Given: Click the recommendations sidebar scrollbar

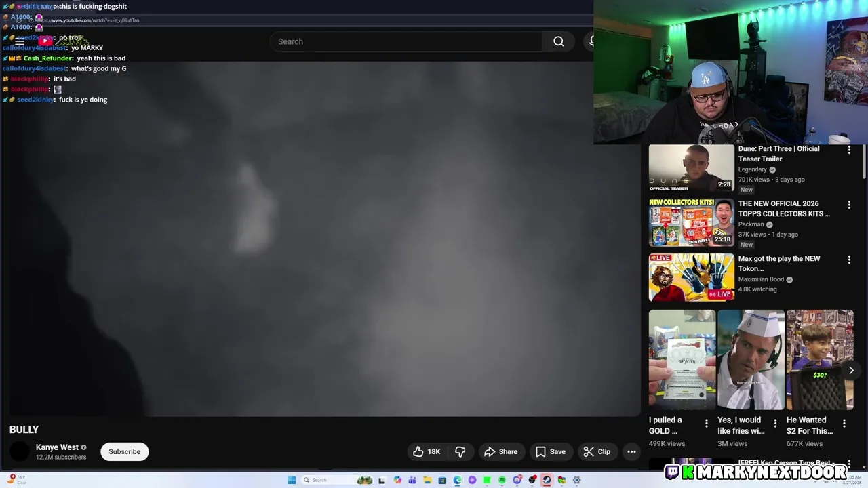Looking at the screenshot, I should click(864, 161).
